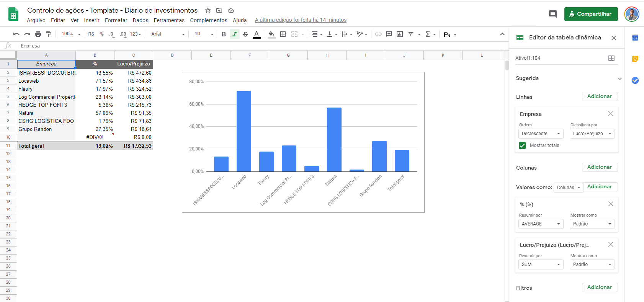Open the Valores como Colunas dropdown
Image resolution: width=644 pixels, height=302 pixels.
coord(568,188)
